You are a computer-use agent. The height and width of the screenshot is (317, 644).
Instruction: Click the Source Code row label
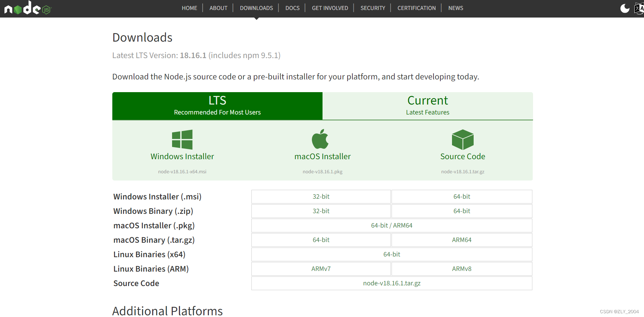pos(136,283)
